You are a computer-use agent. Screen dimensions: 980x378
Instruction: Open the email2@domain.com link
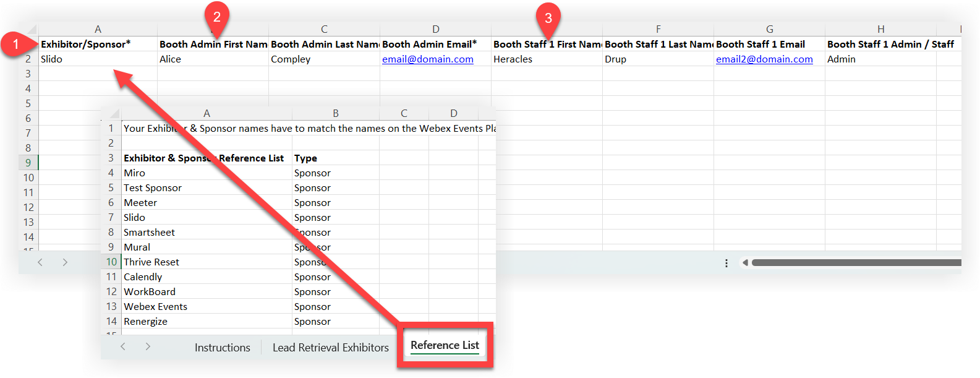click(764, 59)
